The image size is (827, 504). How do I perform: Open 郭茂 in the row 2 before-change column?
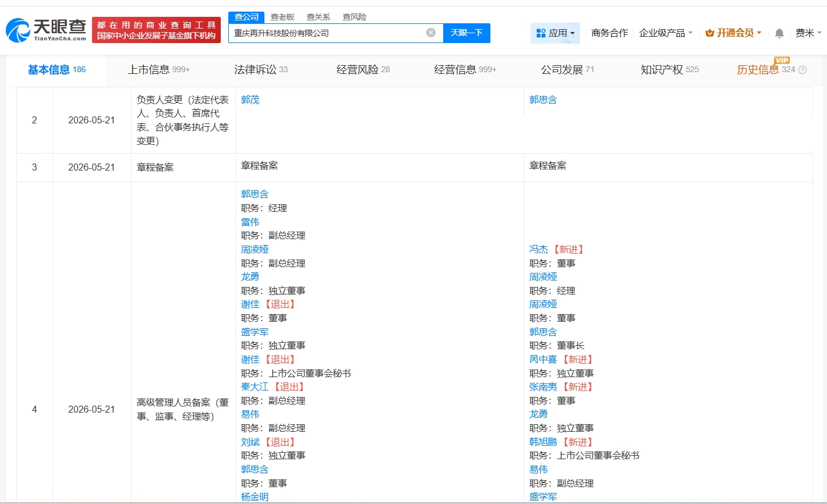(x=250, y=100)
